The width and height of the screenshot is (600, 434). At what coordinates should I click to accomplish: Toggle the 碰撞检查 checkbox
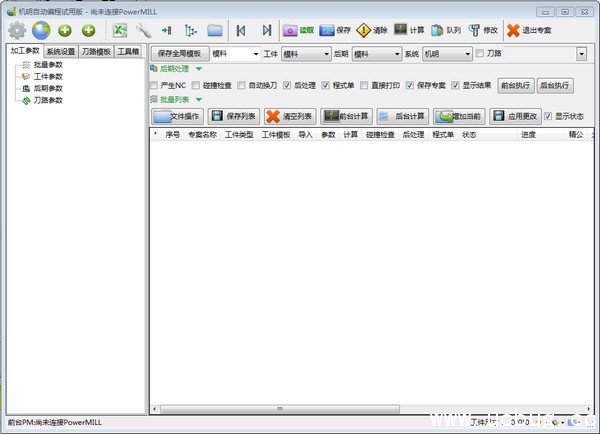point(195,86)
